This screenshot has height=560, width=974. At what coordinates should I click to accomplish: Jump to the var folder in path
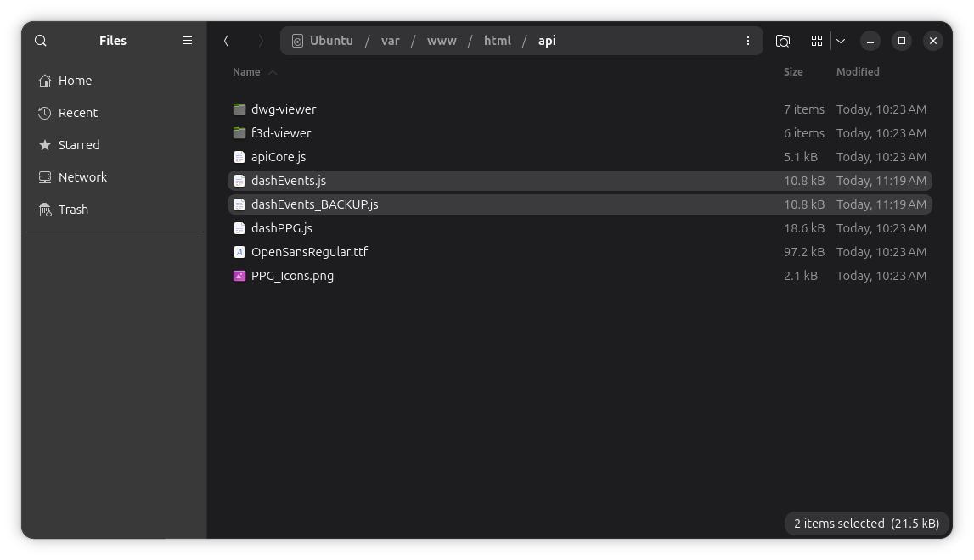click(390, 41)
